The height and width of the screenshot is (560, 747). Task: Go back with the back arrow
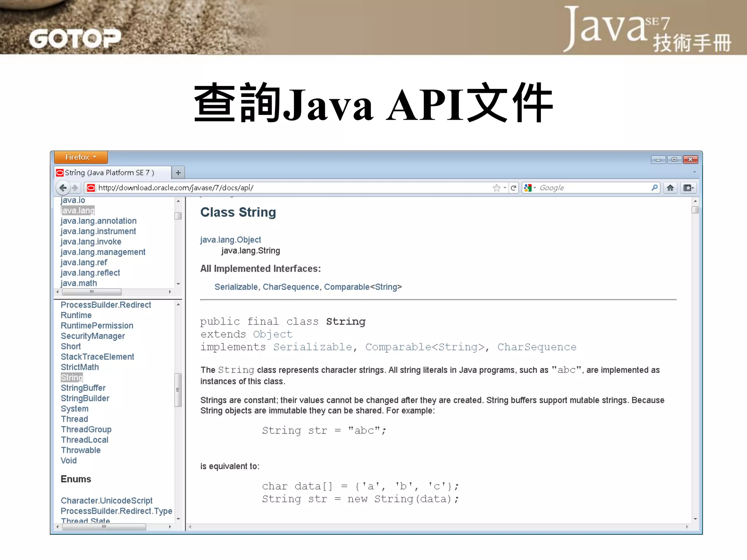click(63, 188)
